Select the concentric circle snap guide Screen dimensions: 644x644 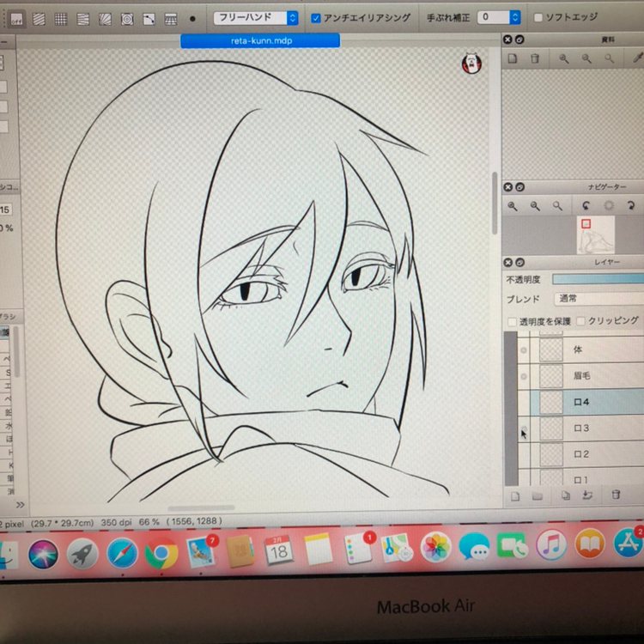(127, 19)
